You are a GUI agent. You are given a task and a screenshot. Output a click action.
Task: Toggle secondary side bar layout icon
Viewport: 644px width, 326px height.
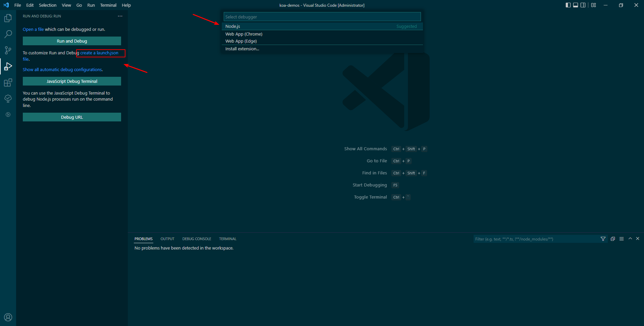[583, 5]
